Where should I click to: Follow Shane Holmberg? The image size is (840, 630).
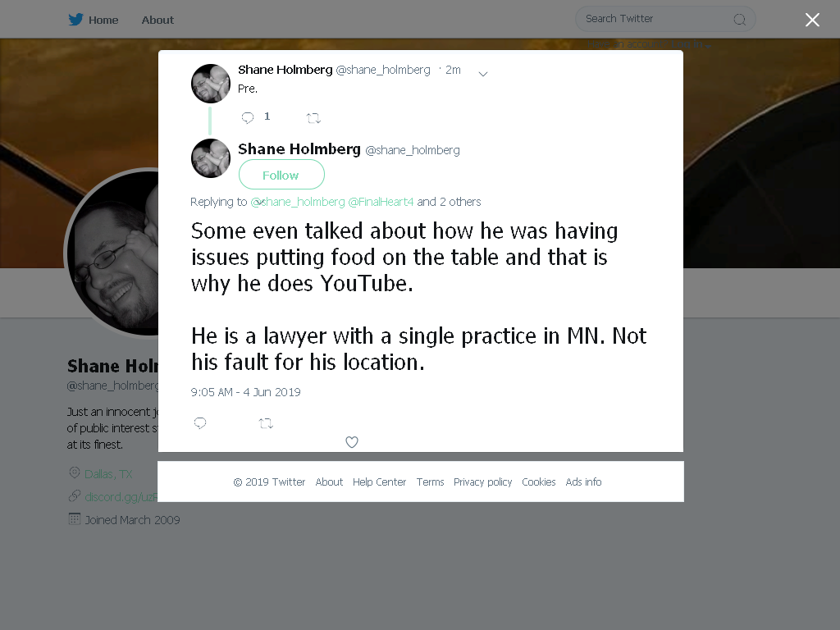pyautogui.click(x=281, y=175)
